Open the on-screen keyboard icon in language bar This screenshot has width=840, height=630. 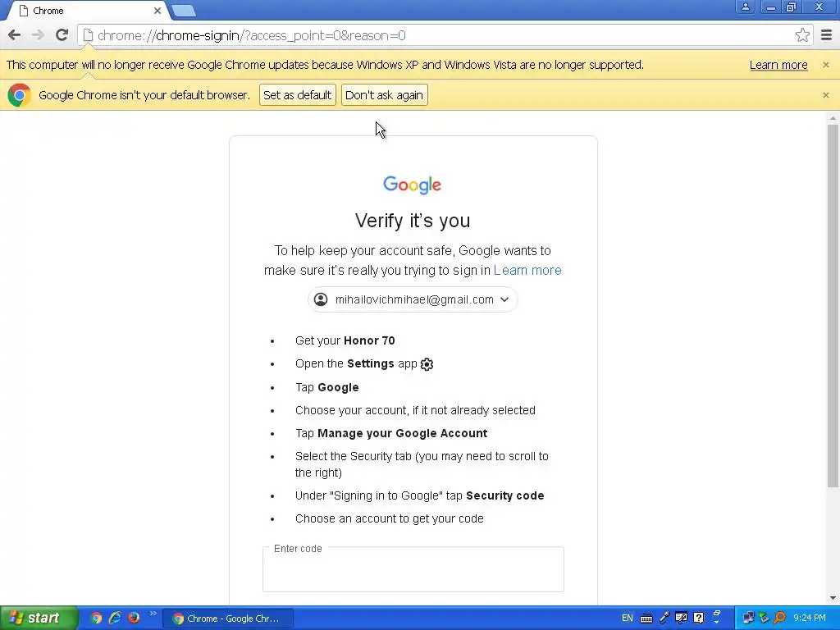(646, 619)
